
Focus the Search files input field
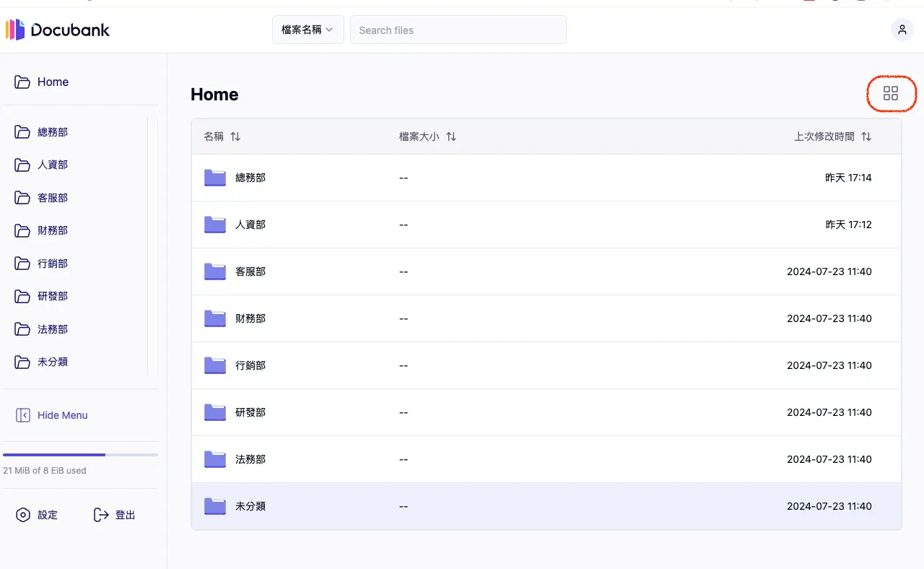click(458, 30)
